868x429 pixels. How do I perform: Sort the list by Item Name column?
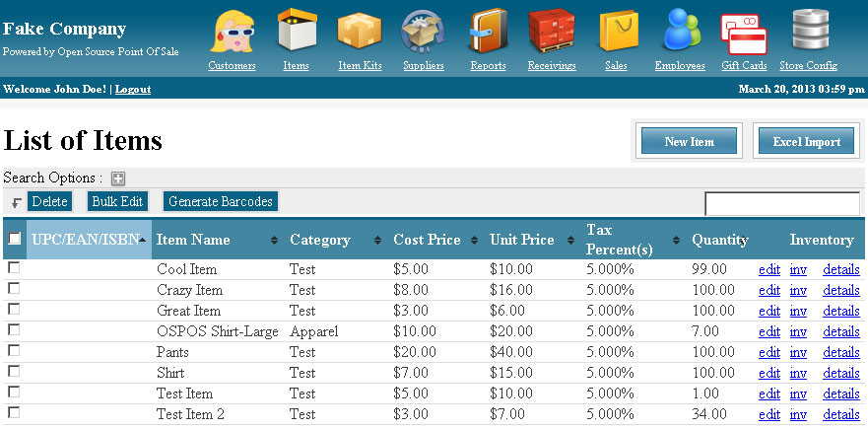193,240
